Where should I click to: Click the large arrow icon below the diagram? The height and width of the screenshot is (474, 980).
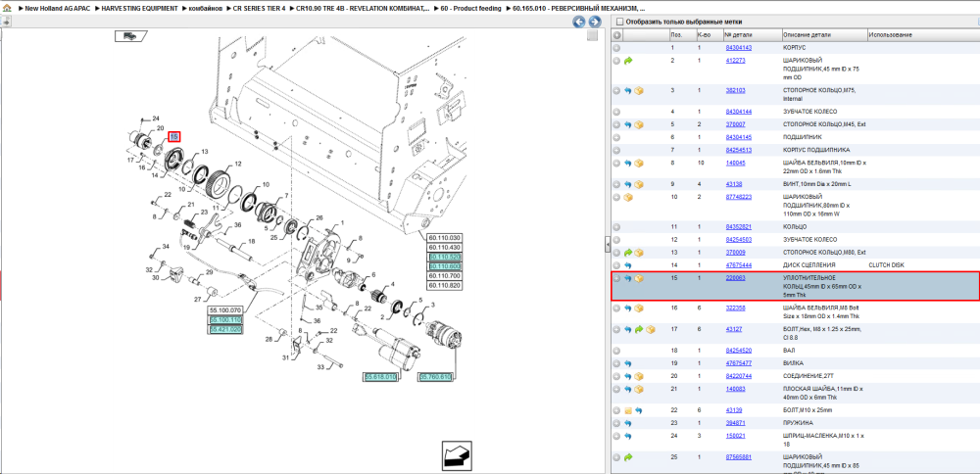pos(457,454)
